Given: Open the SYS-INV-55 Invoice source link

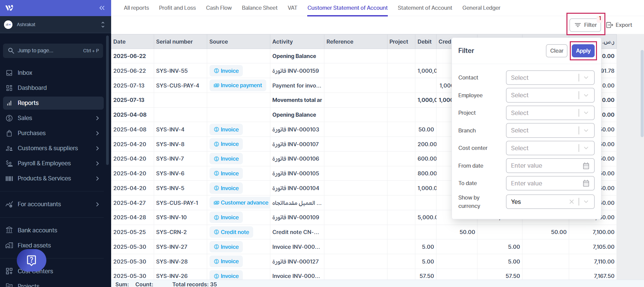Looking at the screenshot, I should coord(226,71).
